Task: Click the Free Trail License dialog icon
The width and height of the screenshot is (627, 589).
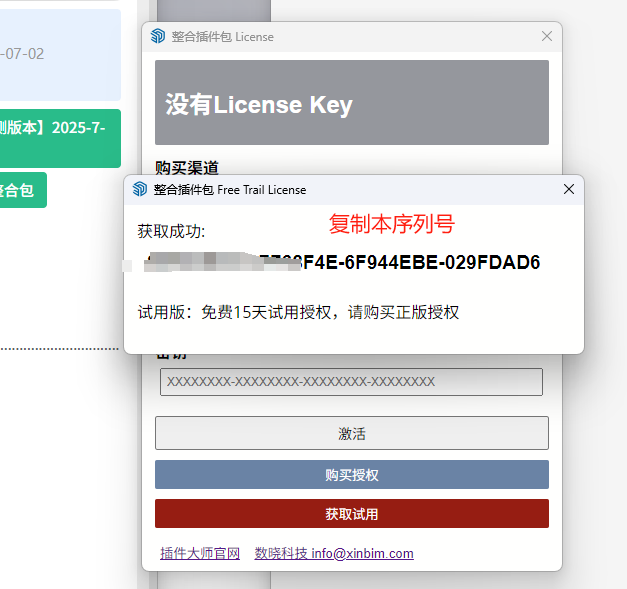Action: [140, 189]
